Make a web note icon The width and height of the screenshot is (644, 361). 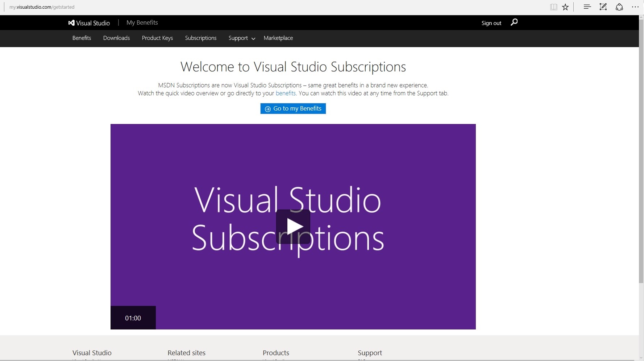tap(603, 7)
